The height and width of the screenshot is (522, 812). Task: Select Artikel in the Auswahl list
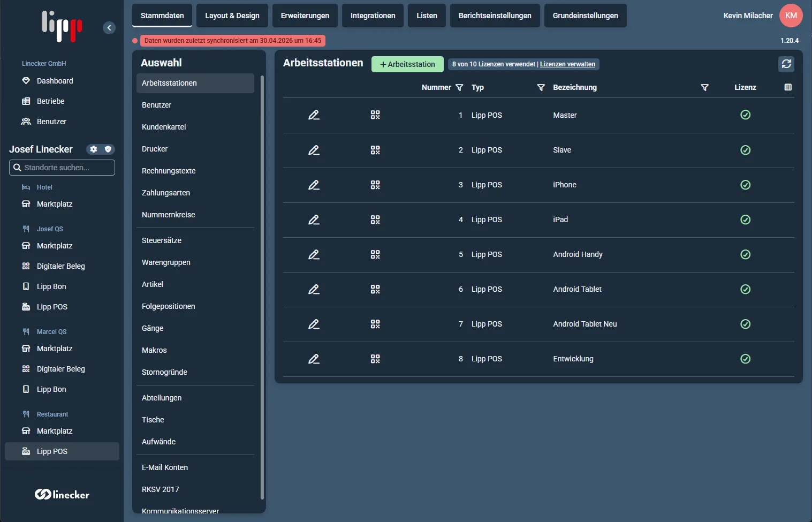click(195, 284)
